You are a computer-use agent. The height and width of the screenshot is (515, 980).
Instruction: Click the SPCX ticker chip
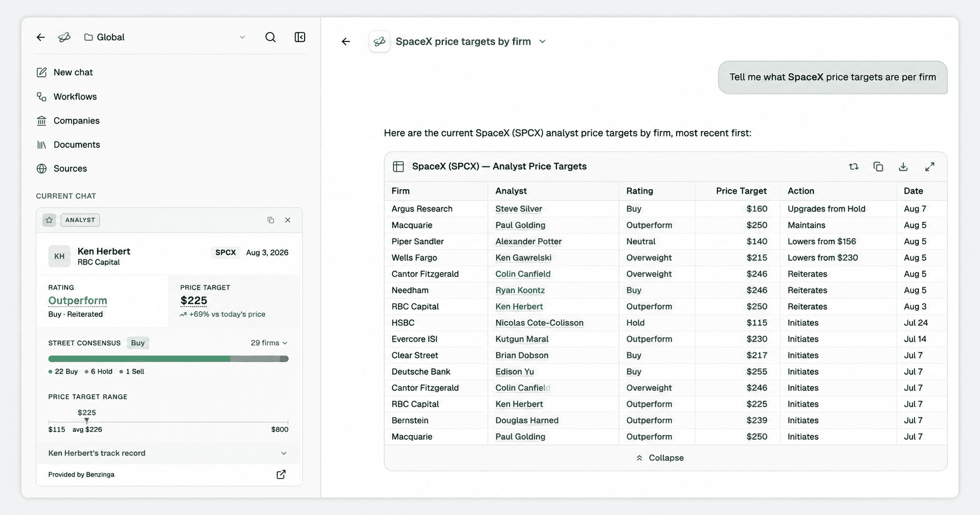[x=225, y=253]
